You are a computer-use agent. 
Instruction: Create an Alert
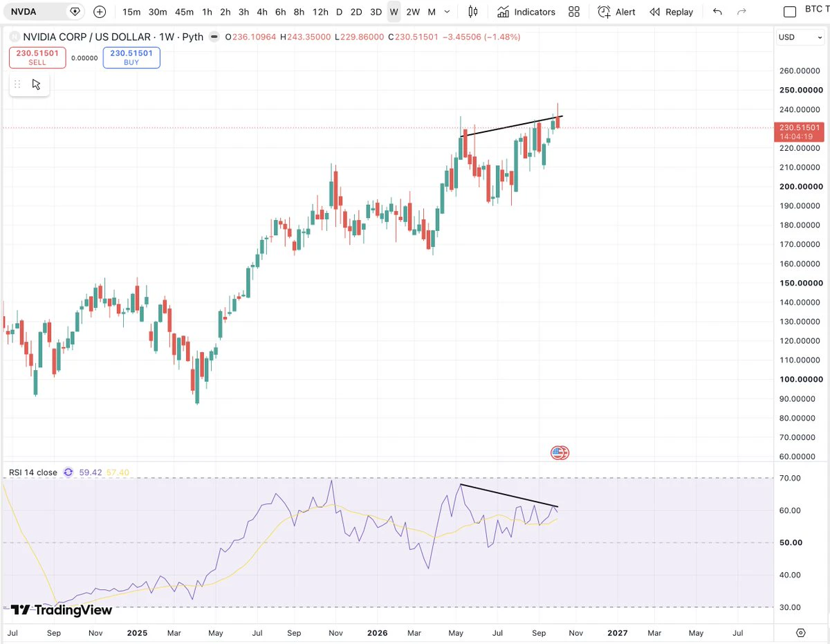(617, 12)
